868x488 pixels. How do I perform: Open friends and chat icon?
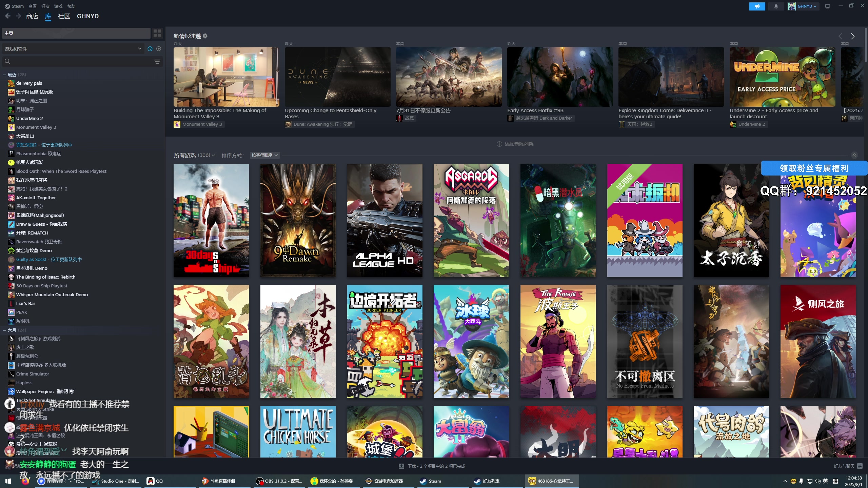tap(860, 466)
